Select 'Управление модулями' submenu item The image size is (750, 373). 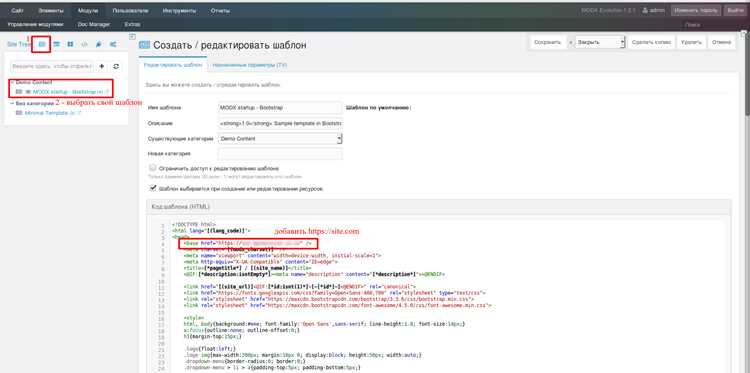click(x=35, y=24)
